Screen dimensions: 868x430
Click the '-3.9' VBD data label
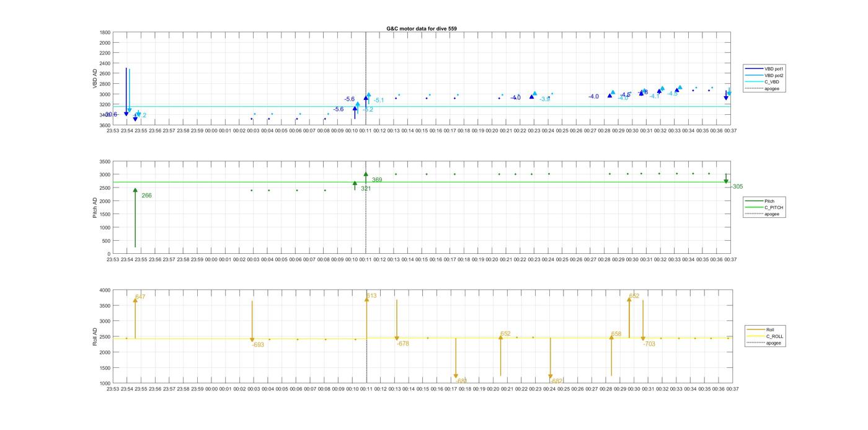point(544,99)
